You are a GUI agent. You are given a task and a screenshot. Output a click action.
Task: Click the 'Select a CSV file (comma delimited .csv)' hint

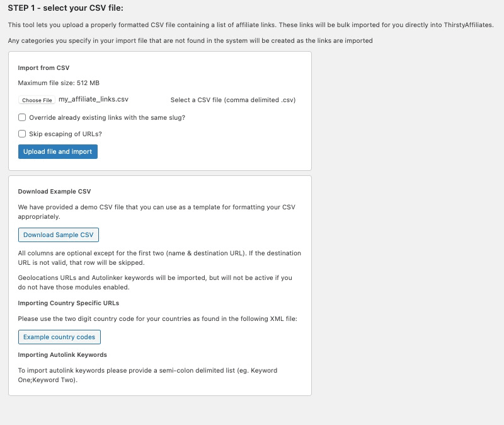coord(233,100)
